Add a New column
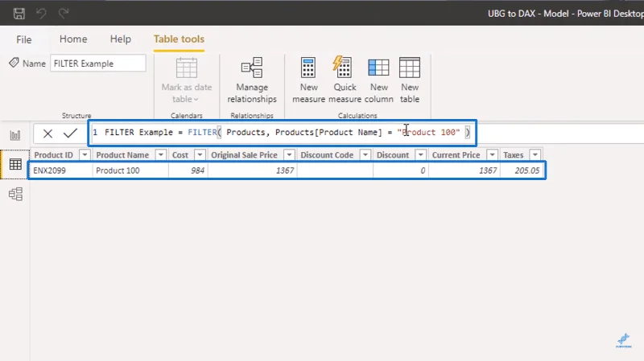 [378, 80]
